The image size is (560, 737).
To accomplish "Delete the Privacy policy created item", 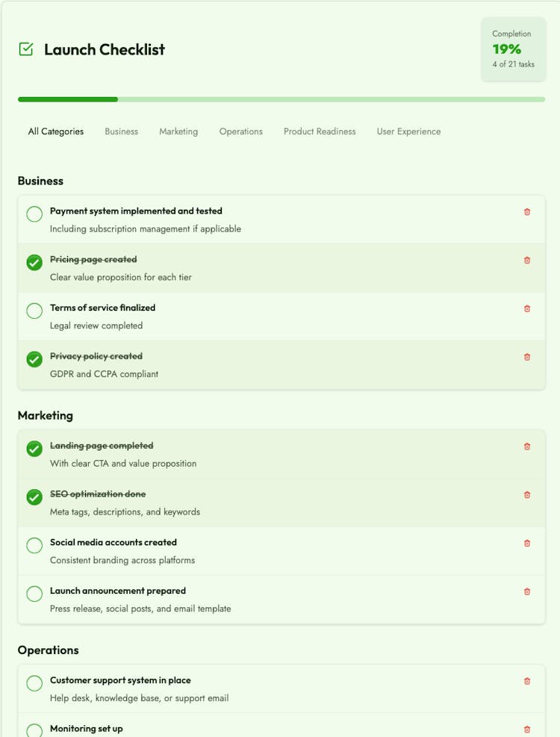I will tap(526, 357).
